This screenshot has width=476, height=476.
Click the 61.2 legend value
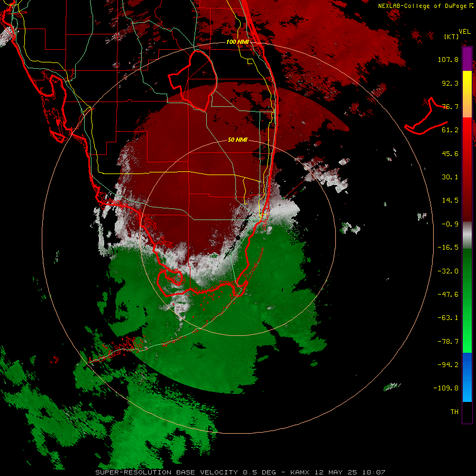point(450,130)
